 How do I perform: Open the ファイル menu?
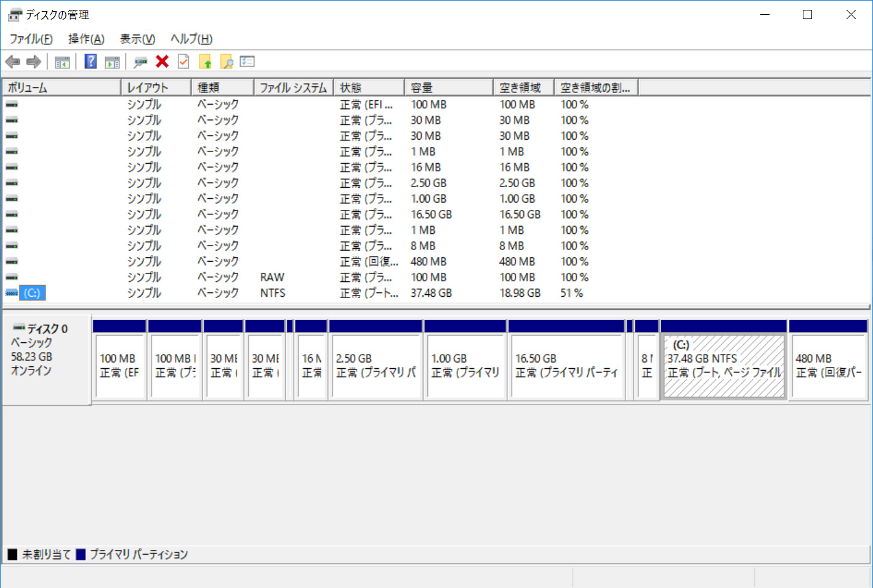tap(30, 39)
